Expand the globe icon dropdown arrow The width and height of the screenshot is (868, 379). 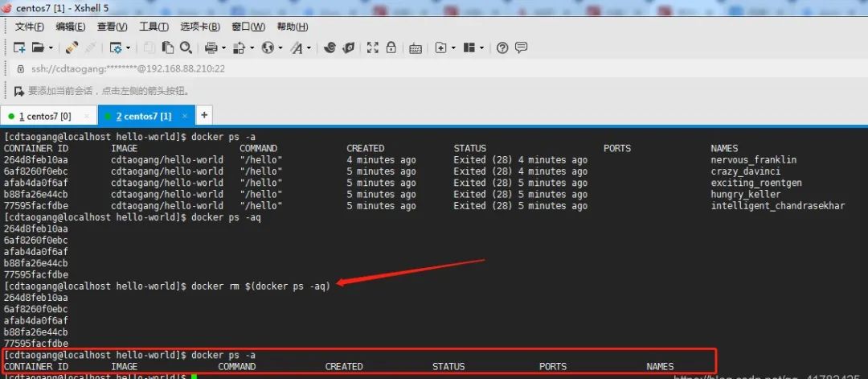tap(280, 48)
